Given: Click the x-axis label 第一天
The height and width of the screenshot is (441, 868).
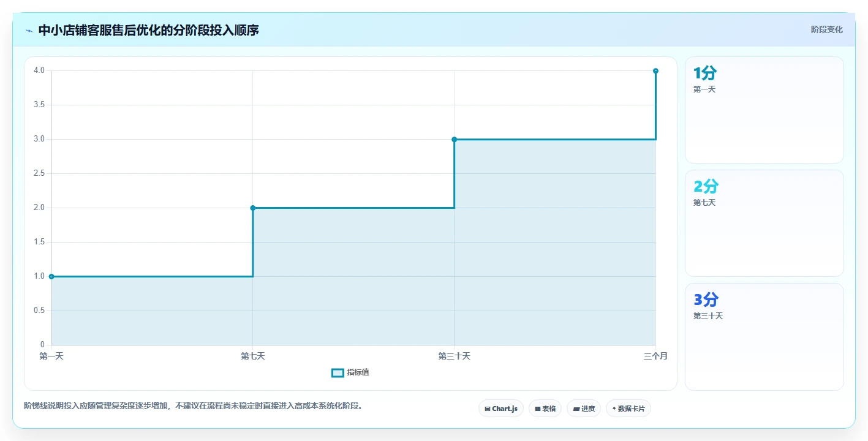Looking at the screenshot, I should 51,356.
